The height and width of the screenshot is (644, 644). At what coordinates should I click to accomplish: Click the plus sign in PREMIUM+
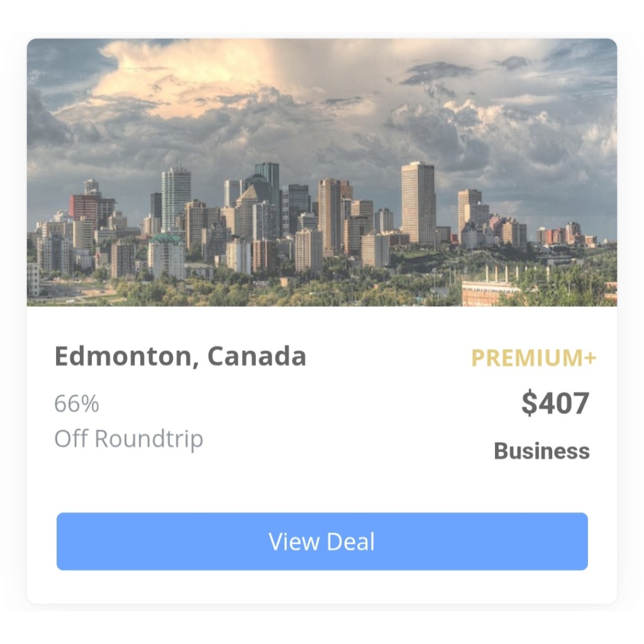pyautogui.click(x=590, y=357)
